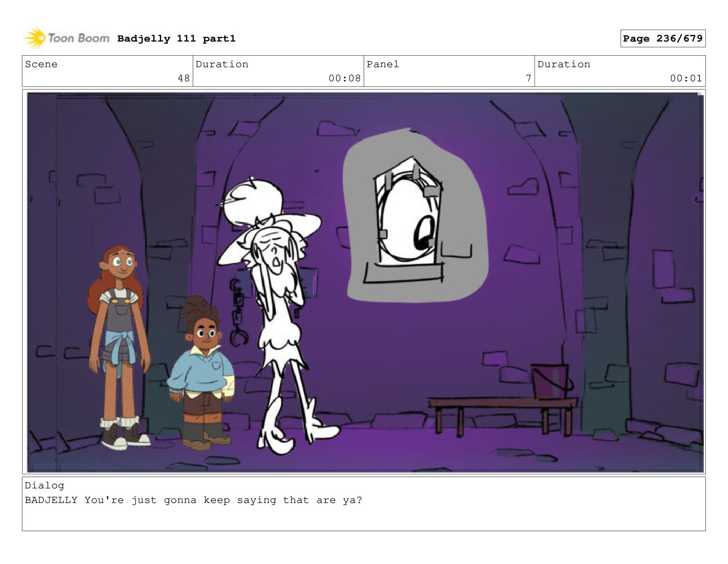This screenshot has height=564, width=728.
Task: Click the bucket on the bench
Action: pos(551,381)
